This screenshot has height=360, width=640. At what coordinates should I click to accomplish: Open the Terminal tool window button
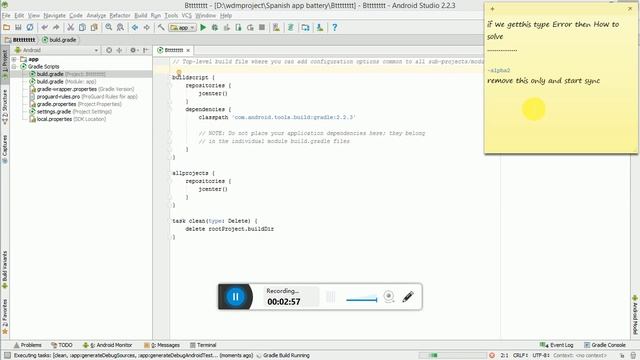tap(203, 345)
